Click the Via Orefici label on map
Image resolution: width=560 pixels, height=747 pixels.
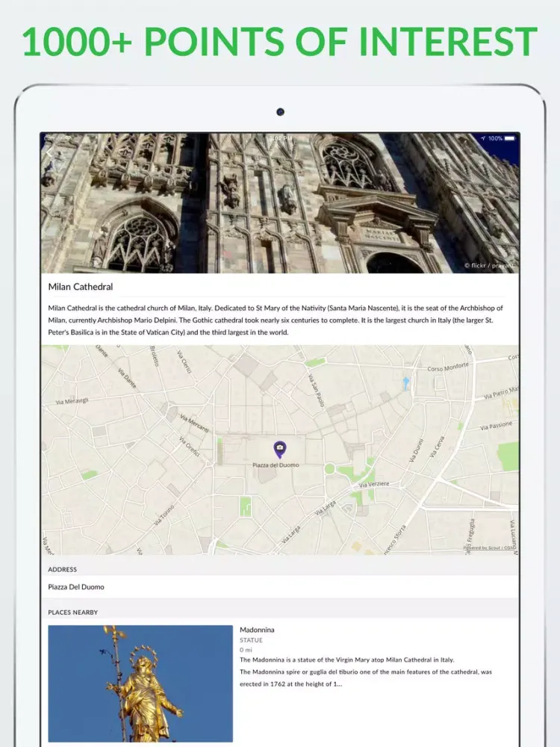[x=189, y=447]
